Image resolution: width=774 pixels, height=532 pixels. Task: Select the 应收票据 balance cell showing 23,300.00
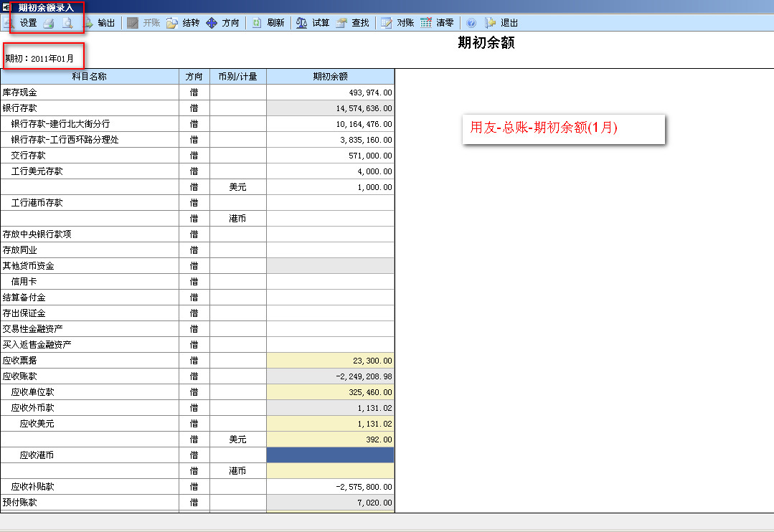point(330,361)
